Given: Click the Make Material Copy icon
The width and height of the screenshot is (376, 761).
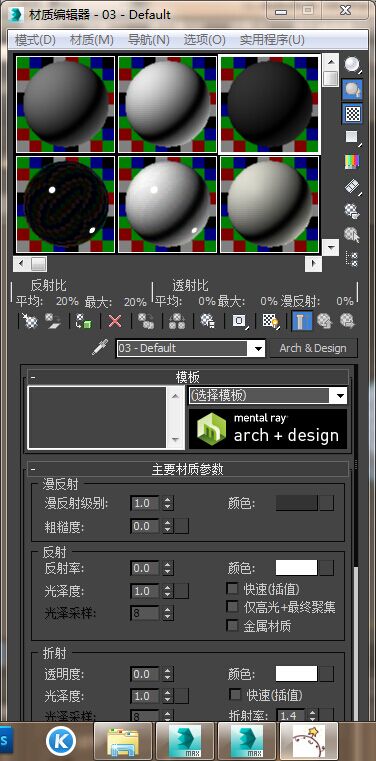Looking at the screenshot, I should [x=146, y=321].
